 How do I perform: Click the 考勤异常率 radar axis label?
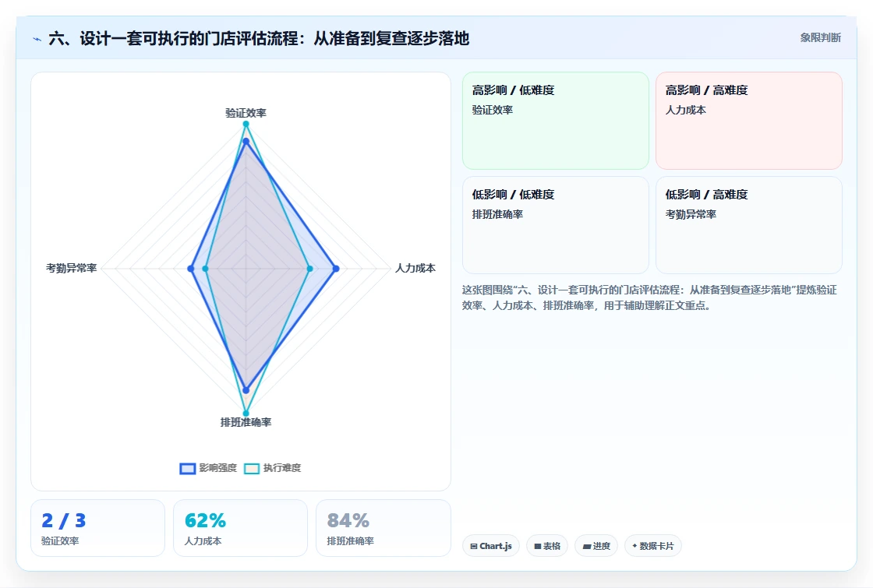tap(71, 268)
